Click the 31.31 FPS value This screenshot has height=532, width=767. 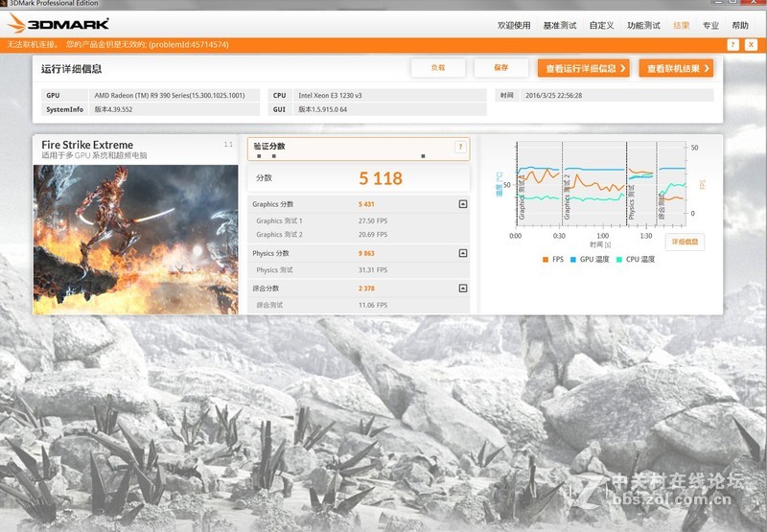373,270
